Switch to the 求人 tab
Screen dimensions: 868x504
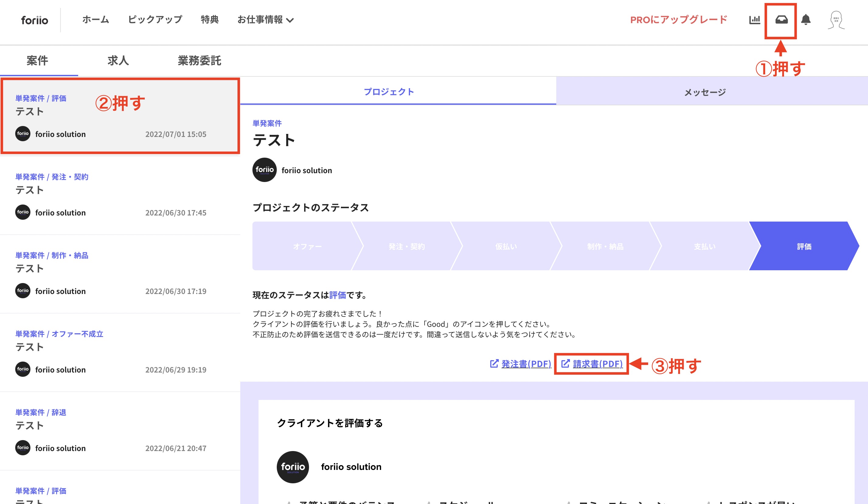coord(118,61)
